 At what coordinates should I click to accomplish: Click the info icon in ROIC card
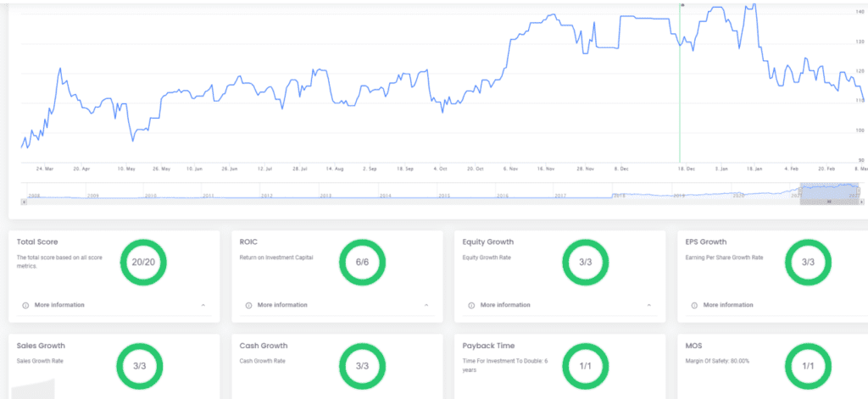pos(248,305)
